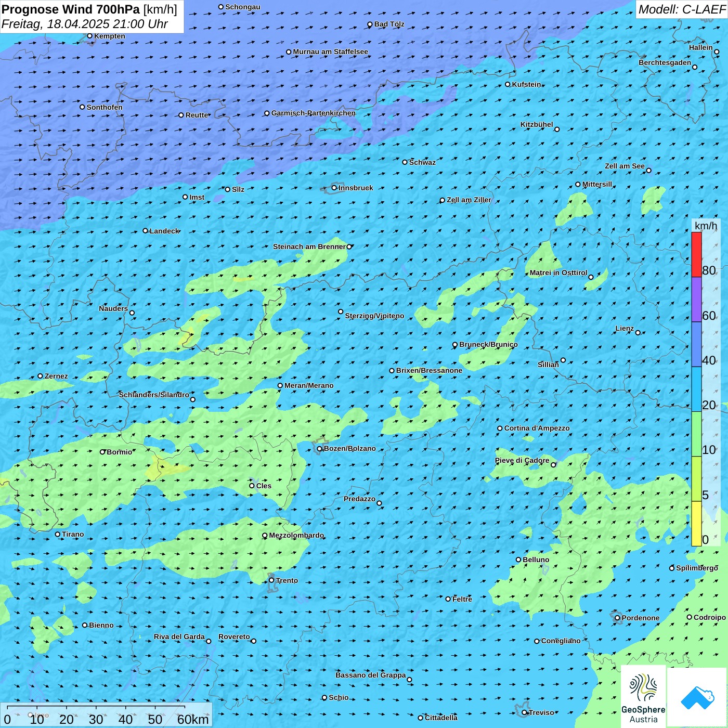Click the Sonthofen city marker
This screenshot has width=728, height=728.
[x=82, y=107]
